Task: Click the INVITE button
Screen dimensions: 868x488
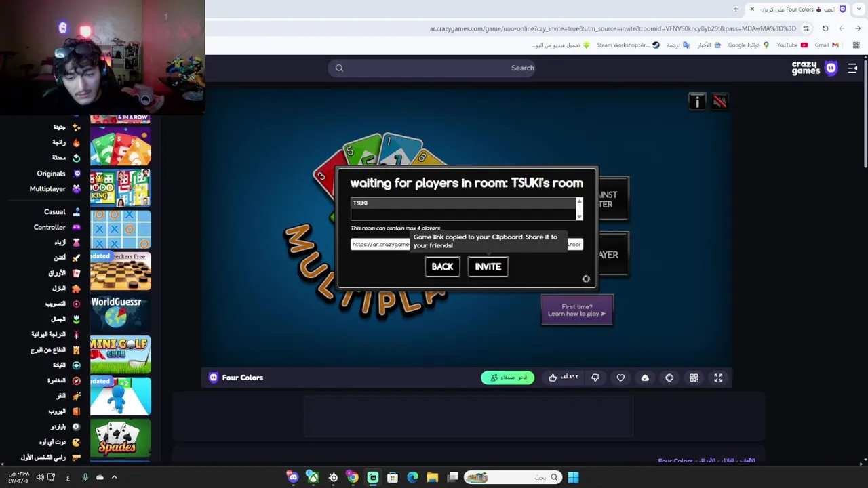Action: 488,266
